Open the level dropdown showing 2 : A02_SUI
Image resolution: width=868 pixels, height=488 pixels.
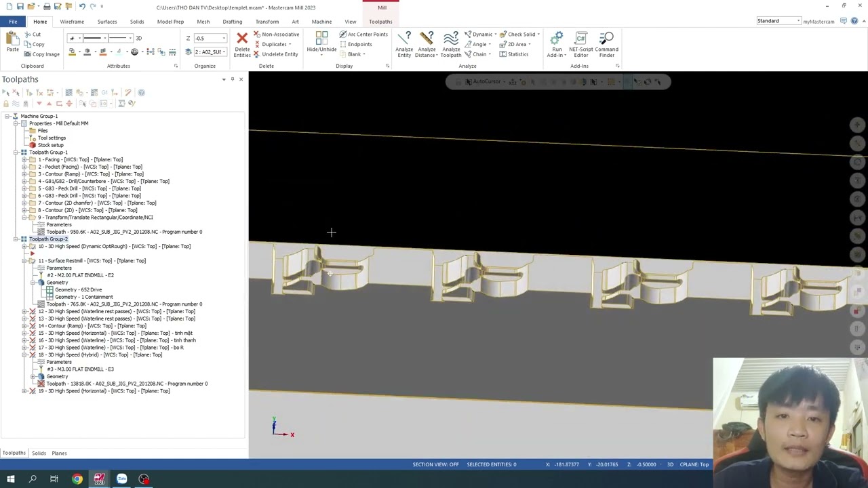coord(224,52)
